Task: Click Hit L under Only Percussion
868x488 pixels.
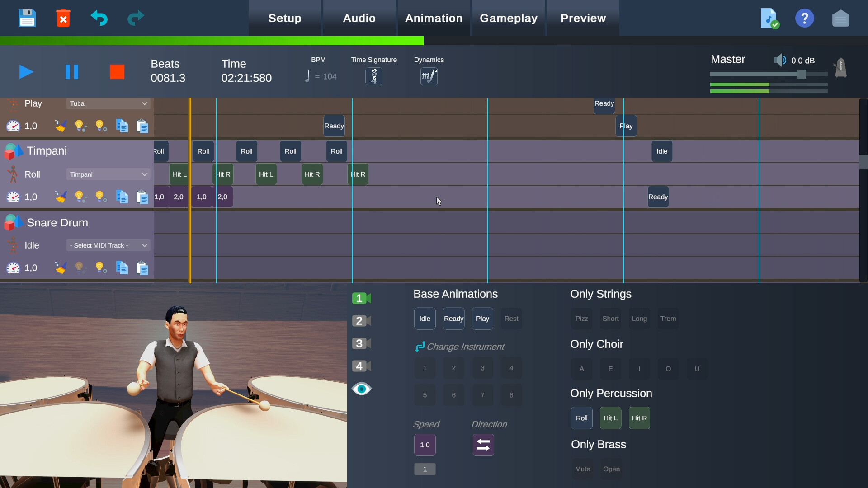Action: [x=610, y=418]
